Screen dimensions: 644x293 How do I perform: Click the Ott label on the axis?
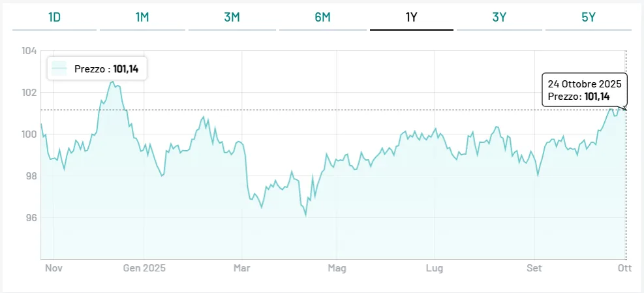click(624, 268)
